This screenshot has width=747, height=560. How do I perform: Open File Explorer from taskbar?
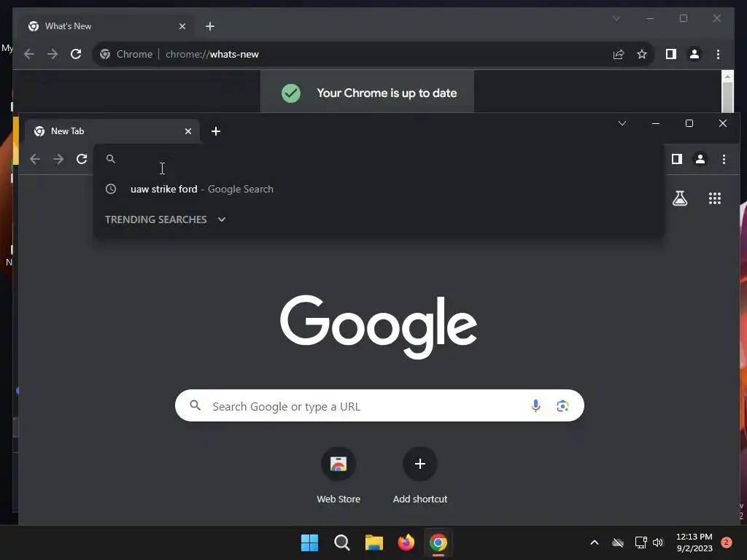[x=374, y=542]
